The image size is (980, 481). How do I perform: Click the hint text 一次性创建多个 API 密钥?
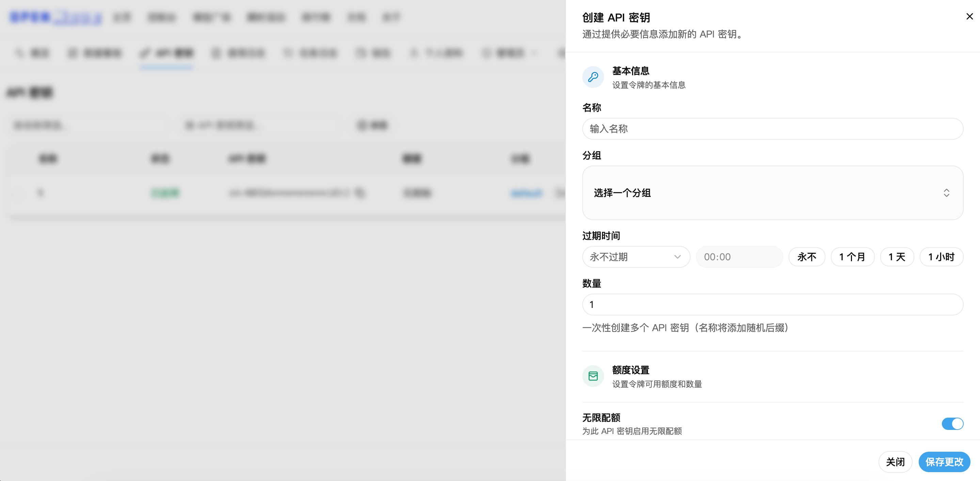(685, 328)
